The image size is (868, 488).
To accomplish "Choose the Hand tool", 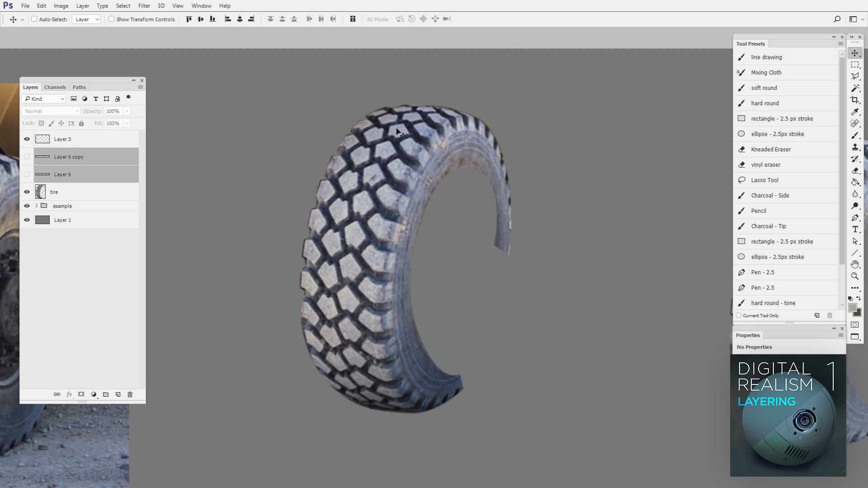I will pos(854,264).
